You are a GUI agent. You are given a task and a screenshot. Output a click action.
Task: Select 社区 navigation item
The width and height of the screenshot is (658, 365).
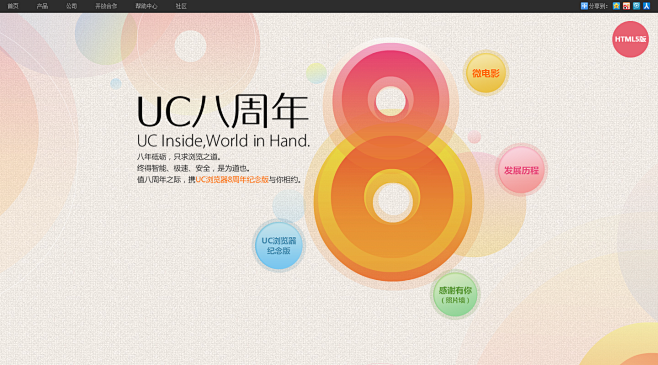point(181,6)
